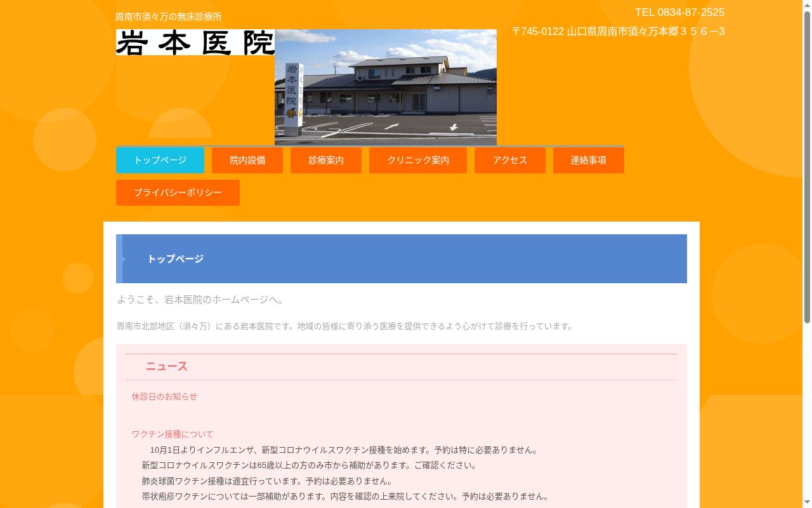Click 周南市須々万の無床診療所 tagline

pos(169,17)
